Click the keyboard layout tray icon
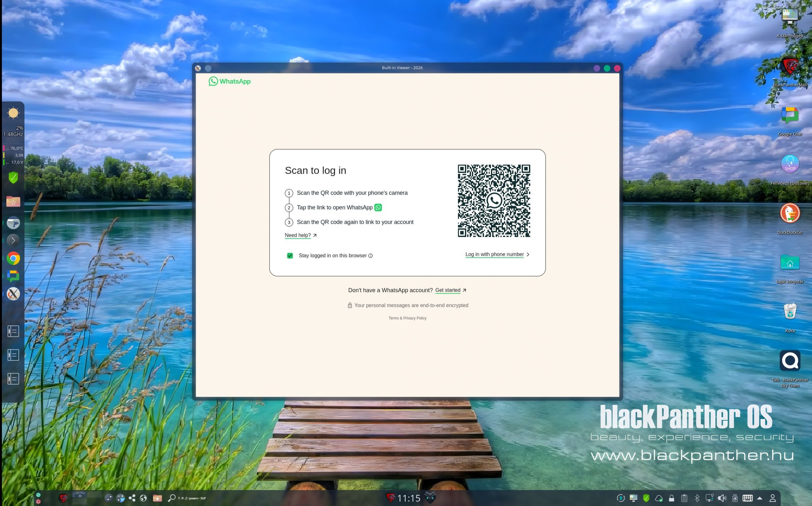The width and height of the screenshot is (812, 506). coord(748,498)
